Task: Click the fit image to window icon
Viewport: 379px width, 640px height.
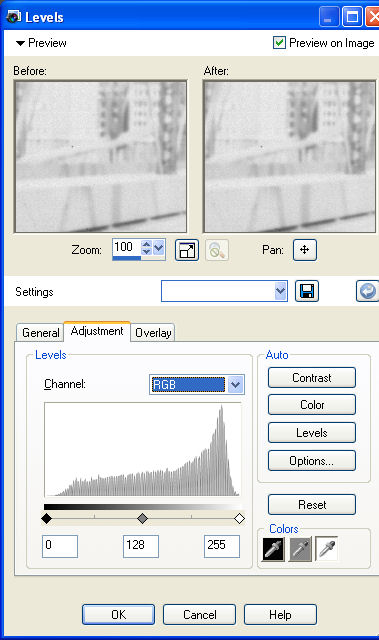Action: pos(187,250)
